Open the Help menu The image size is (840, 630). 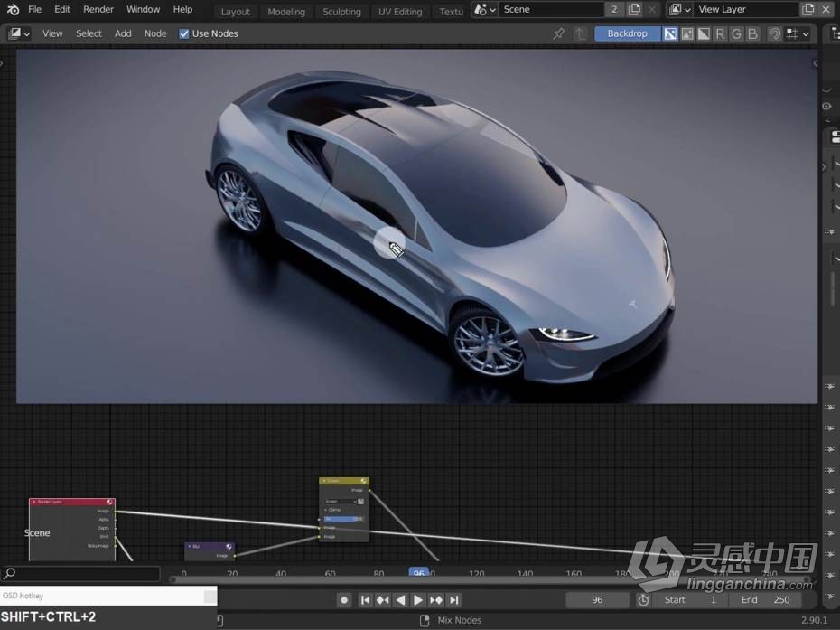tap(182, 9)
